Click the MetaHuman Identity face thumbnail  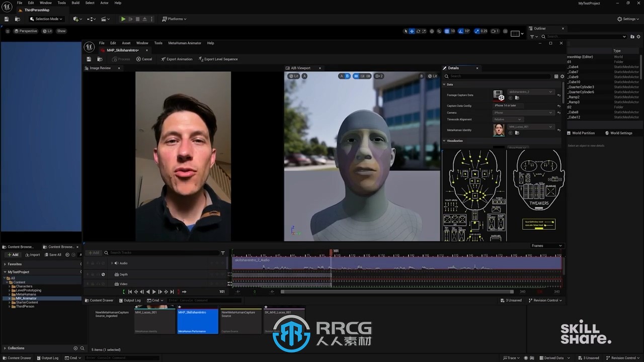tap(499, 130)
